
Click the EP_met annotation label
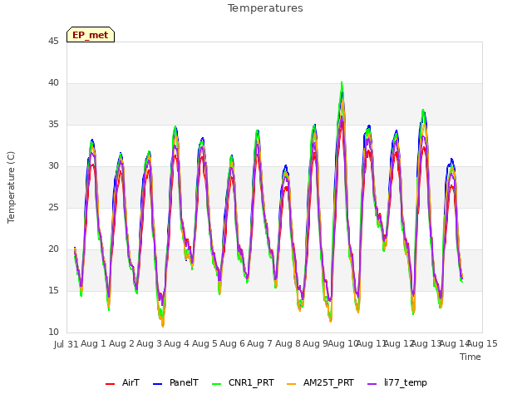91,35
